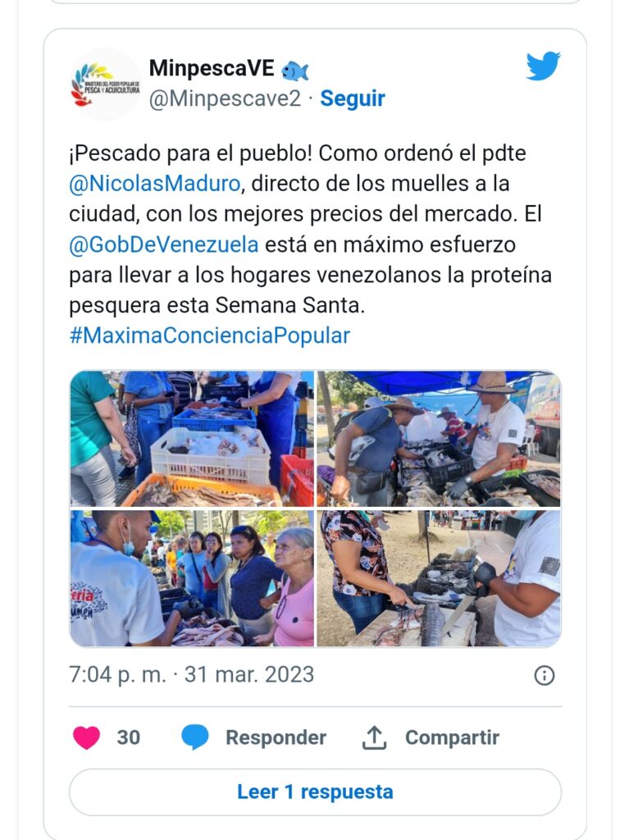Follow the account via Seguir
629x840 pixels.
click(353, 98)
